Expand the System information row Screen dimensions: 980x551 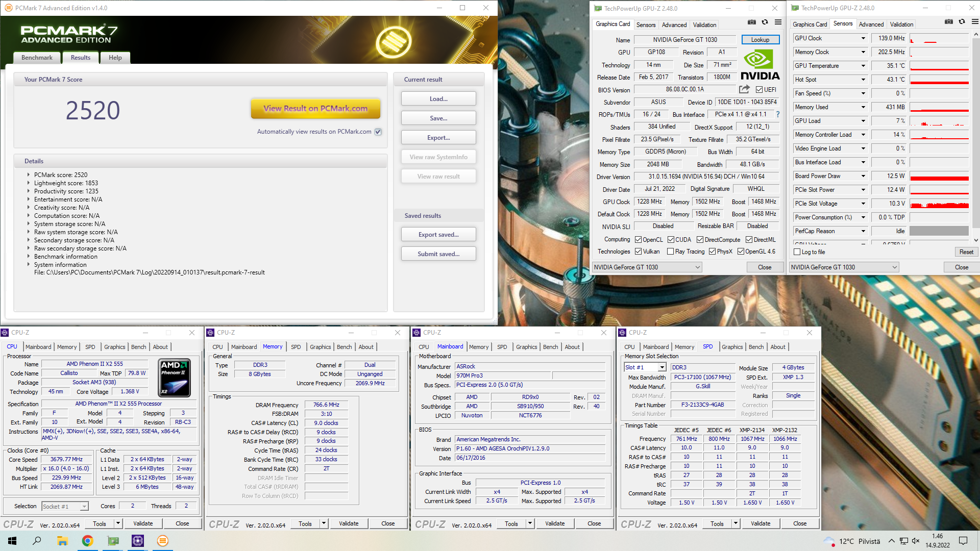click(28, 264)
